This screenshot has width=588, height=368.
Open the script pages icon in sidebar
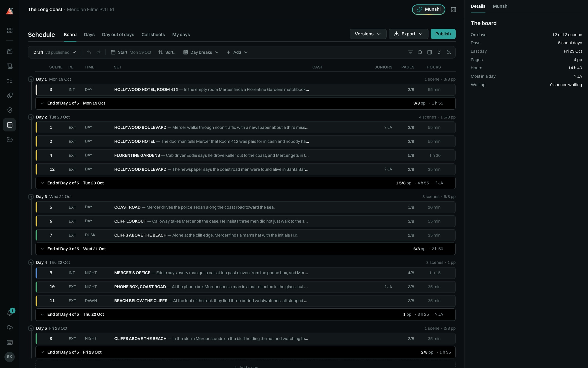[10, 66]
